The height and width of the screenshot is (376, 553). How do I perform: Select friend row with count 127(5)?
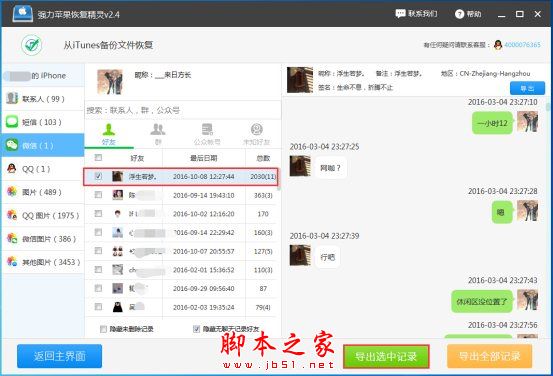pos(181,251)
